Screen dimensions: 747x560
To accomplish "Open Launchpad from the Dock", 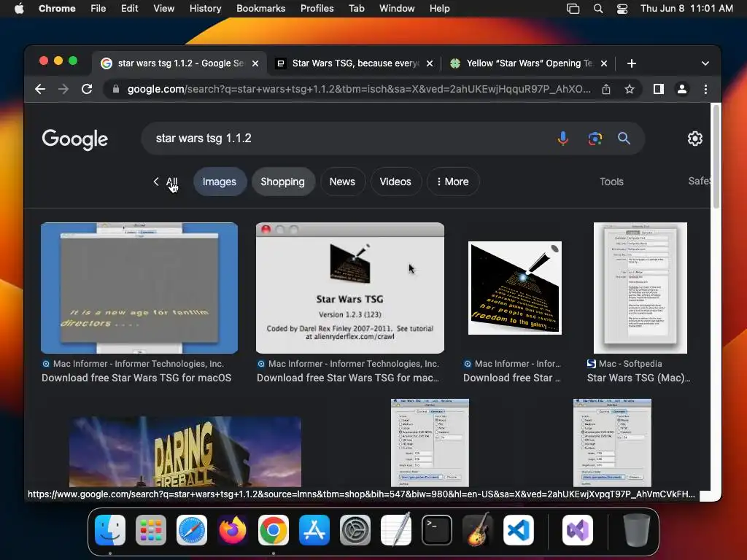I will pyautogui.click(x=151, y=530).
